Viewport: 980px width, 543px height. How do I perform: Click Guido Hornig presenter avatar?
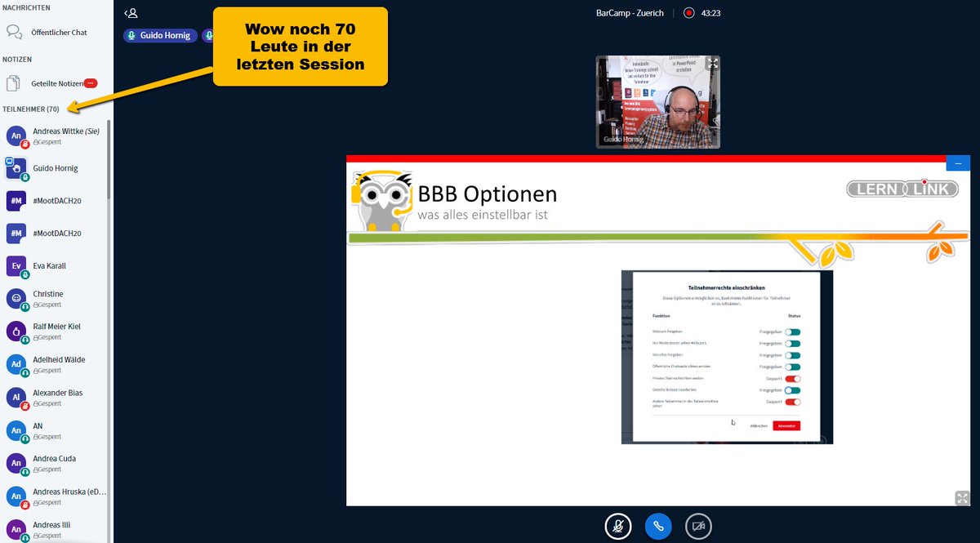[16, 168]
